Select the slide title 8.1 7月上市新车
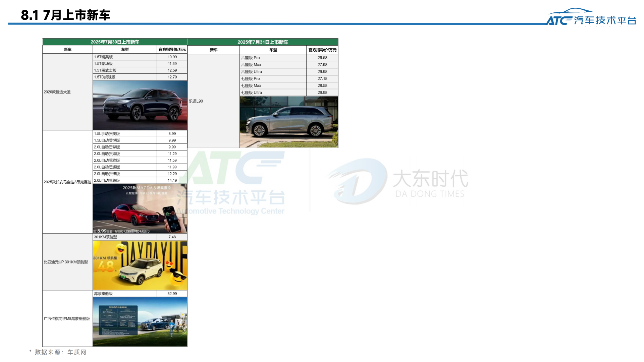644x362 pixels. pyautogui.click(x=65, y=15)
